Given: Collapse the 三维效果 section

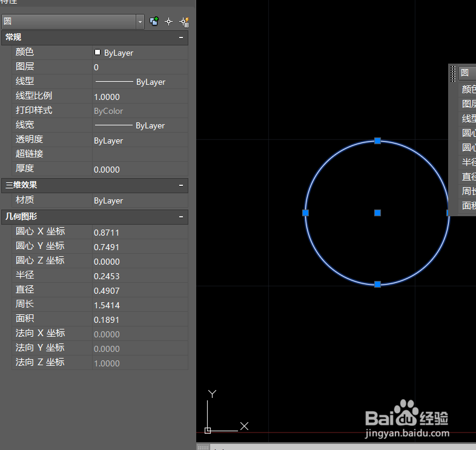Looking at the screenshot, I should 181,185.
